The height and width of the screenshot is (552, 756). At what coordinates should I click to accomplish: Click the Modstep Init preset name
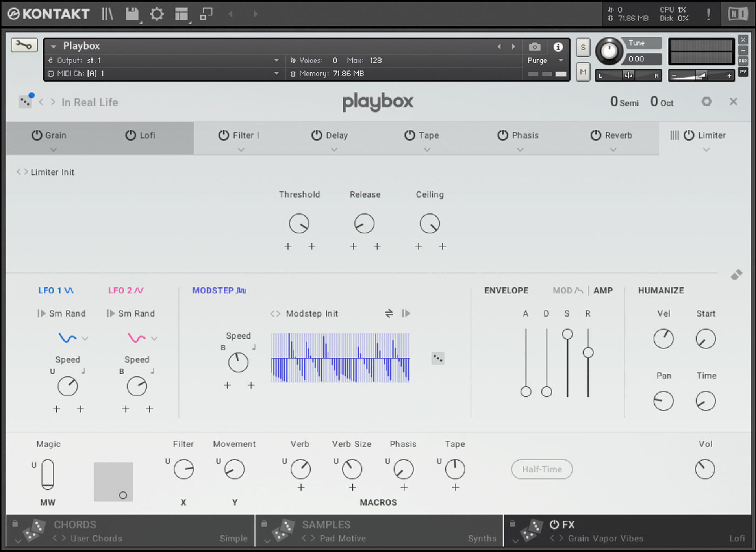click(312, 313)
